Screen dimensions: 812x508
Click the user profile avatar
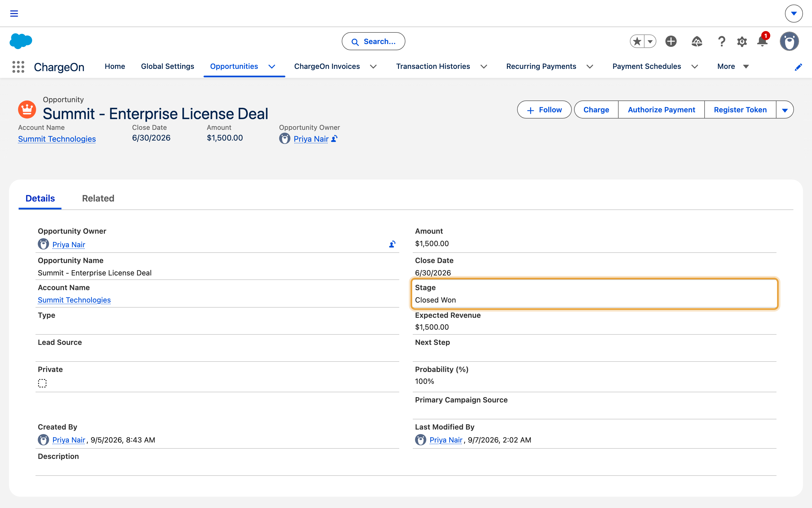[789, 41]
